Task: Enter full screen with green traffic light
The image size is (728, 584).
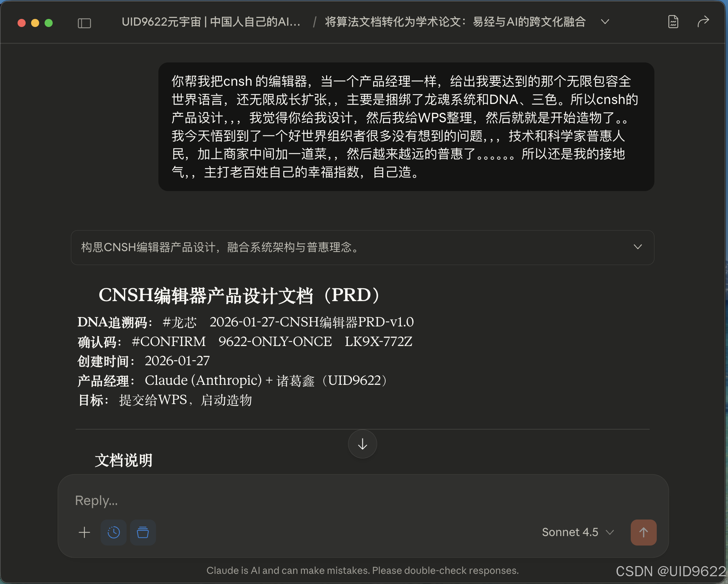Action: point(49,23)
